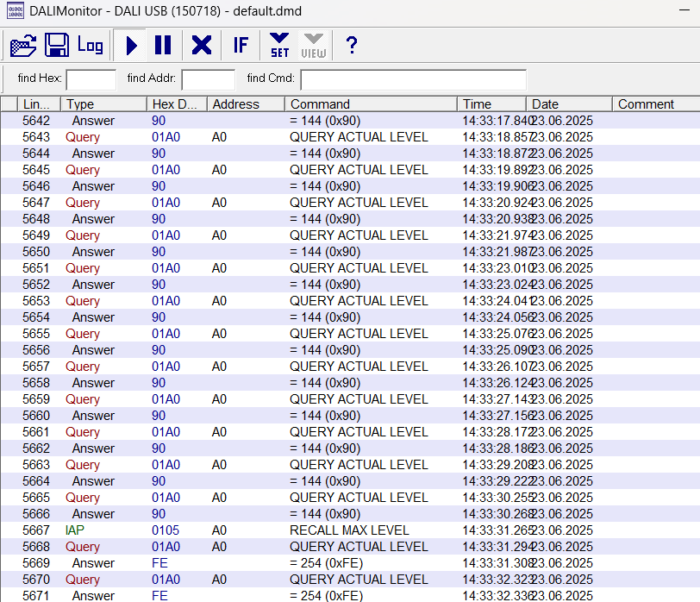700x602 pixels.
Task: Click Query type in line 5647
Action: 83,203
